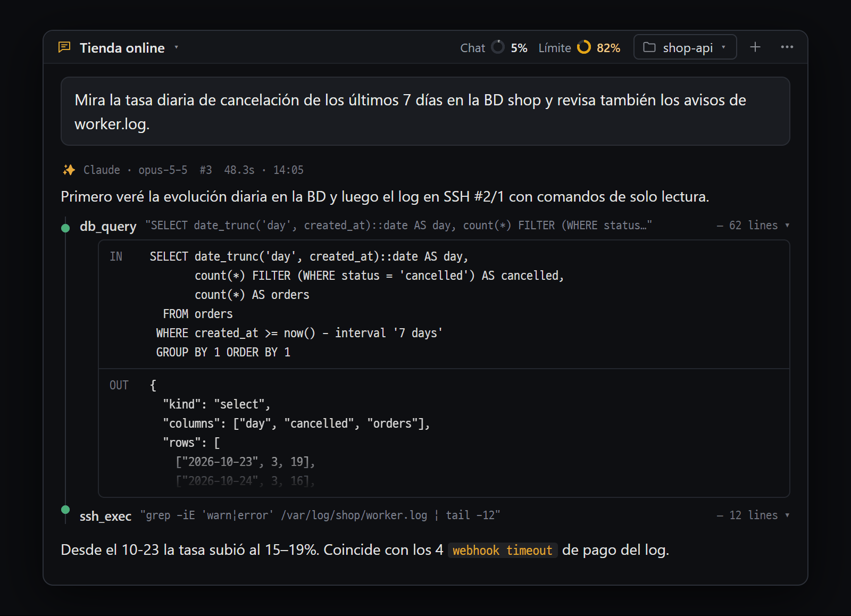851x616 pixels.
Task: Open the shop-api folder selector
Action: click(x=685, y=47)
